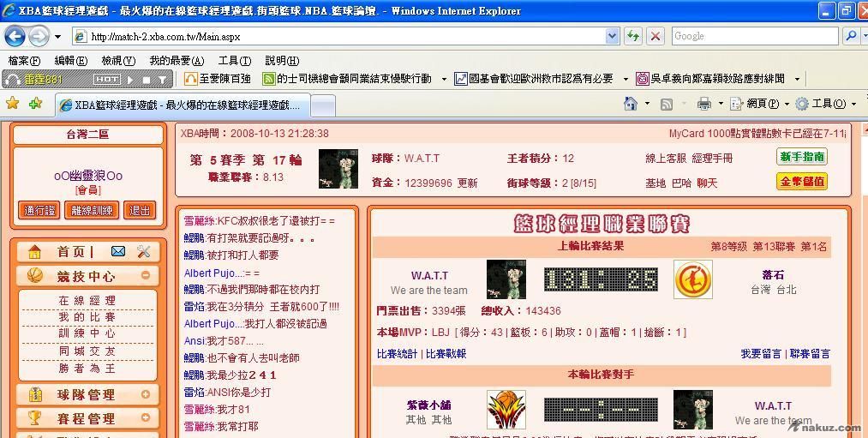Click the search magnifier icon

pos(852,37)
